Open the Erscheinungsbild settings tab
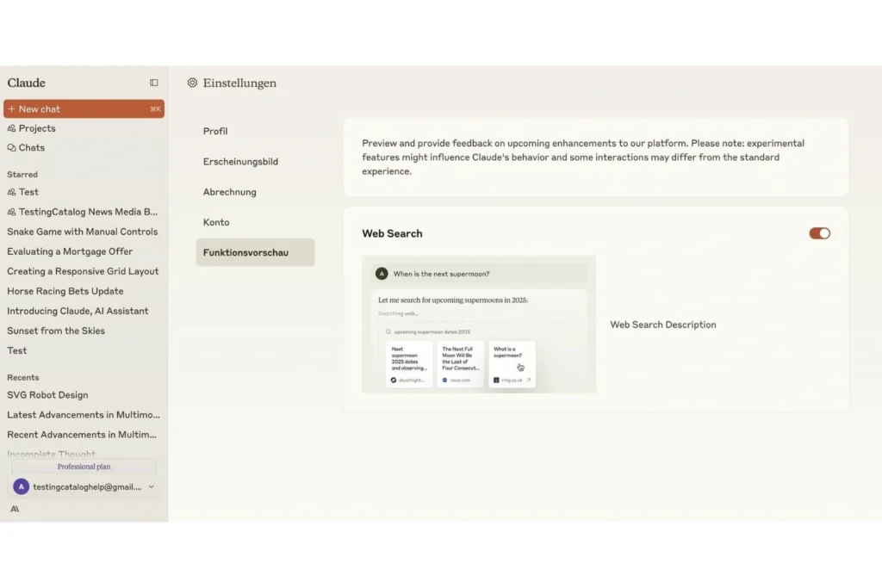The height and width of the screenshot is (588, 882). [x=241, y=161]
